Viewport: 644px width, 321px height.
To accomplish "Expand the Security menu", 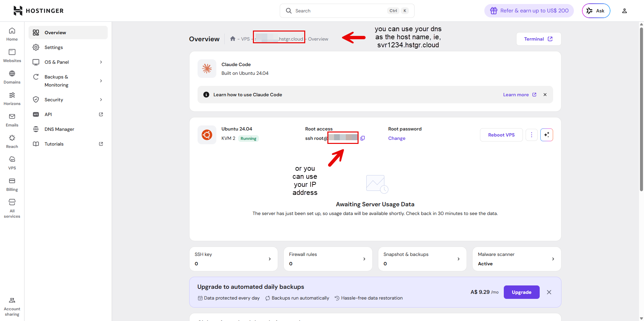I will click(x=68, y=100).
